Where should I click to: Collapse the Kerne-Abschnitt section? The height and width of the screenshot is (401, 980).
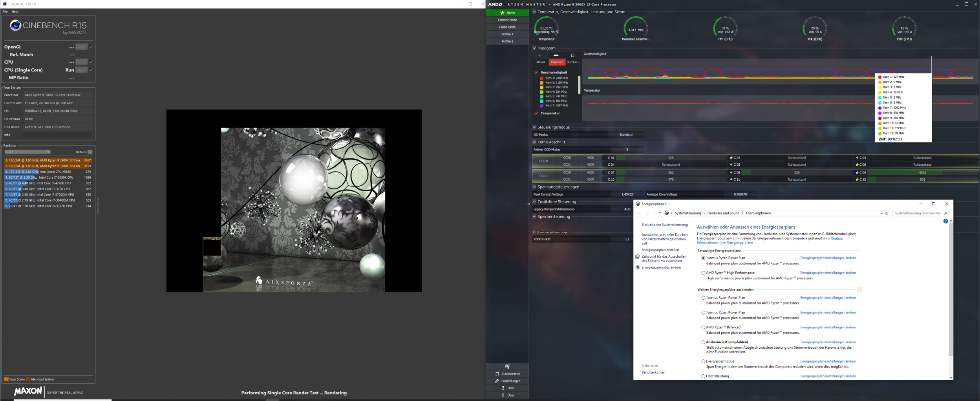534,142
